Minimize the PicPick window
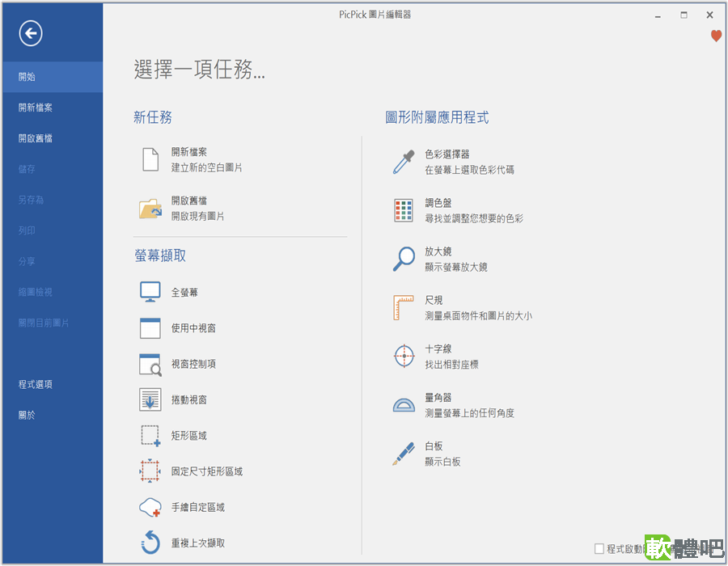This screenshot has height=566, width=728. tap(658, 15)
